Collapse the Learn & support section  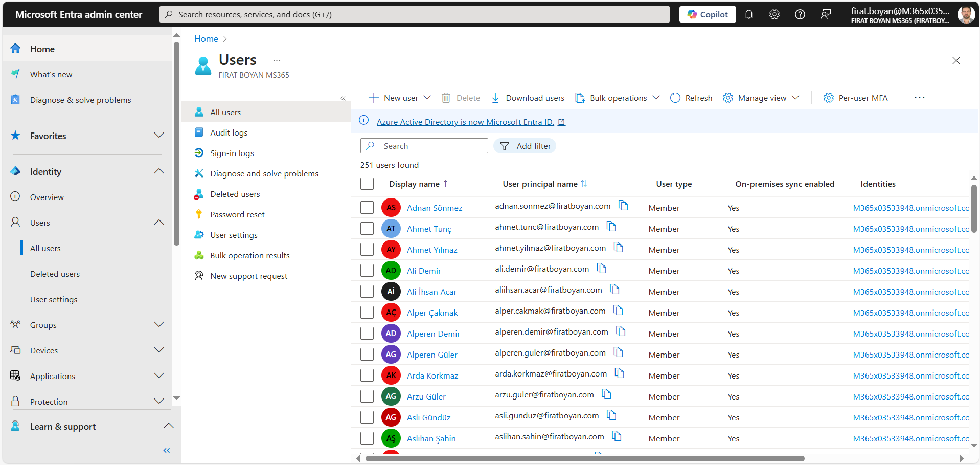[169, 426]
